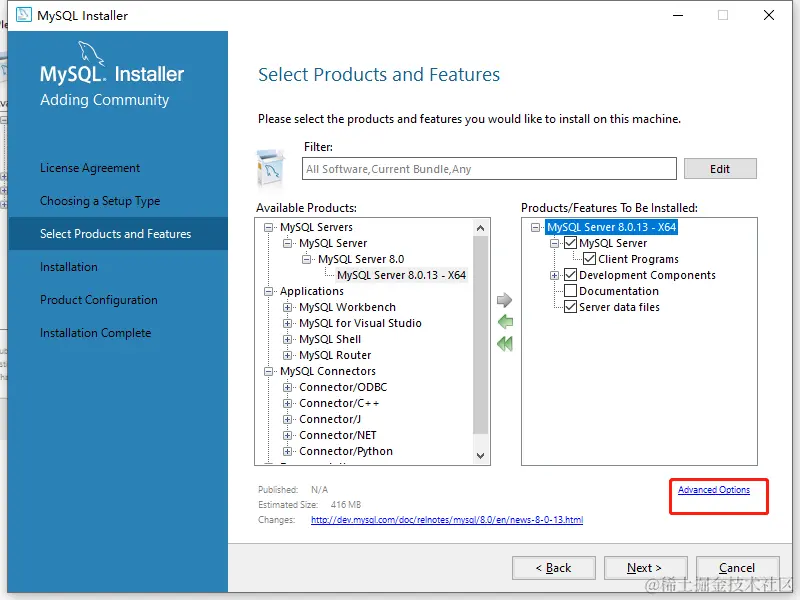Viewport: 800px width, 600px height.
Task: Click the Edit filter button
Action: pos(720,169)
